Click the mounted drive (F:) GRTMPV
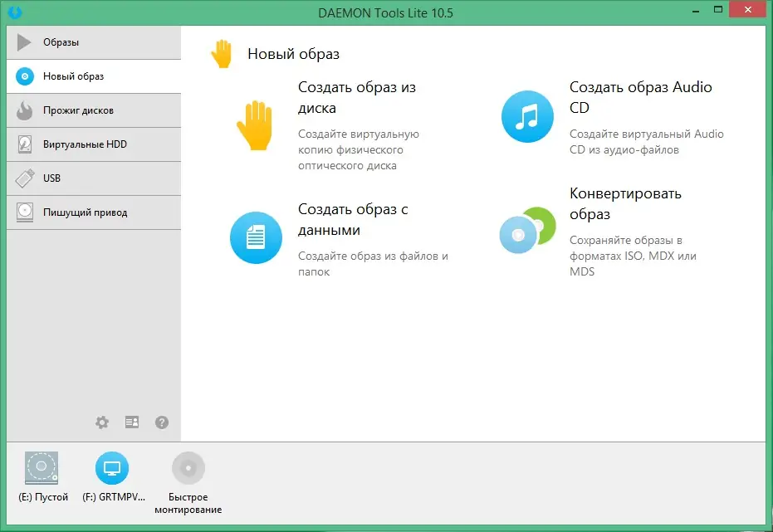 (113, 466)
